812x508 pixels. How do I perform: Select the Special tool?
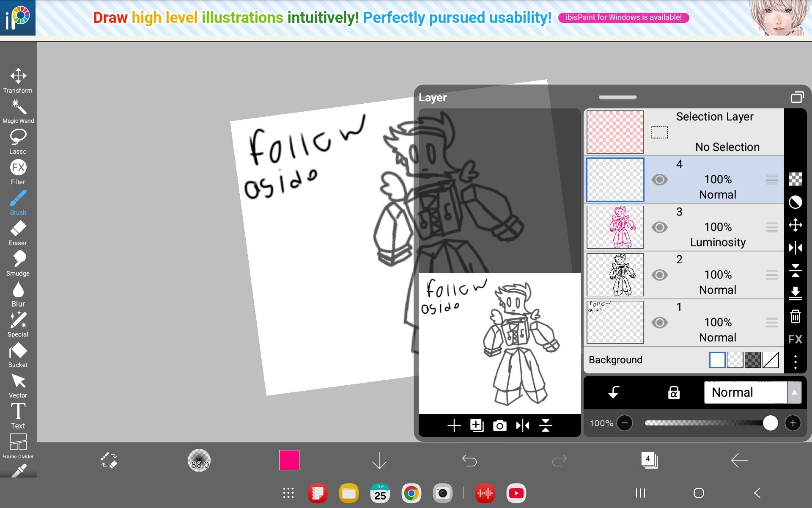point(18,324)
